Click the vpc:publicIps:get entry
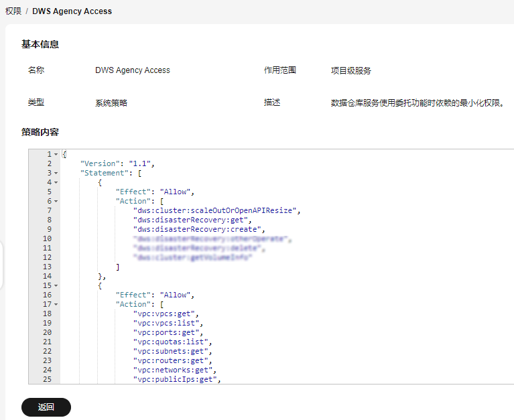Screen dimensions: 514x420 point(177,379)
